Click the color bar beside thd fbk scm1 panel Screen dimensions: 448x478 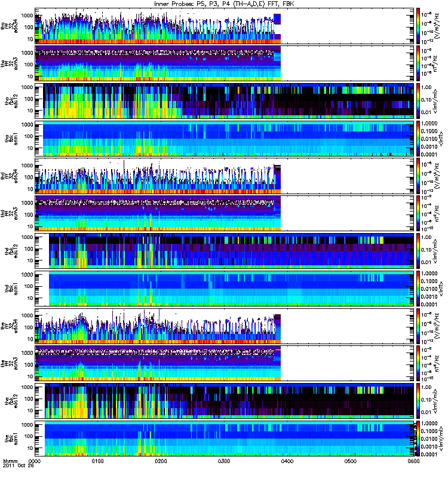(x=418, y=289)
